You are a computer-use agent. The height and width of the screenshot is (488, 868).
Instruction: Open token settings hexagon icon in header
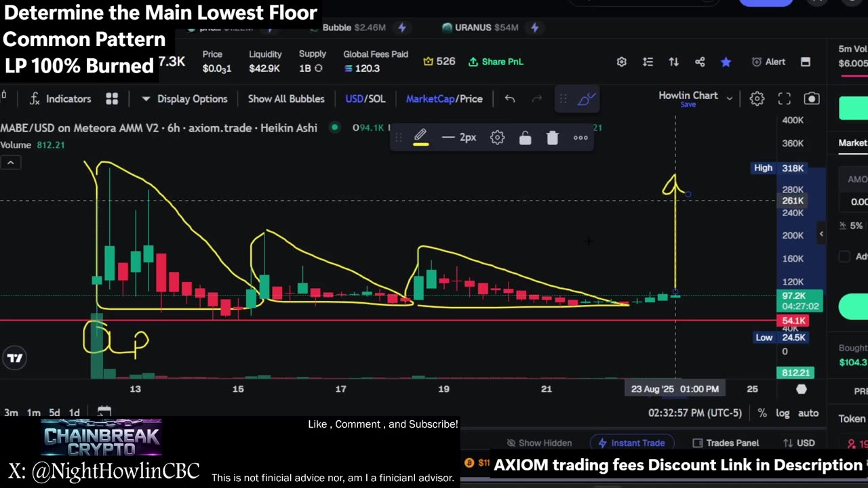622,62
